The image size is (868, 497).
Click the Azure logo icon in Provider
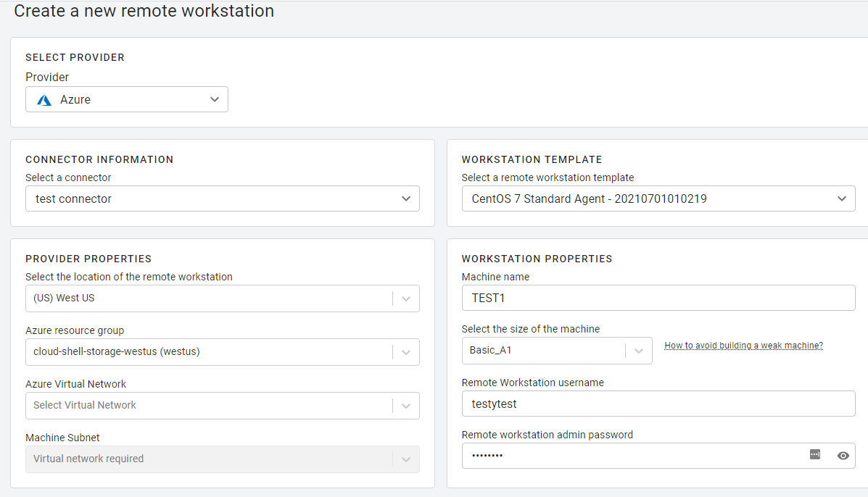click(44, 100)
